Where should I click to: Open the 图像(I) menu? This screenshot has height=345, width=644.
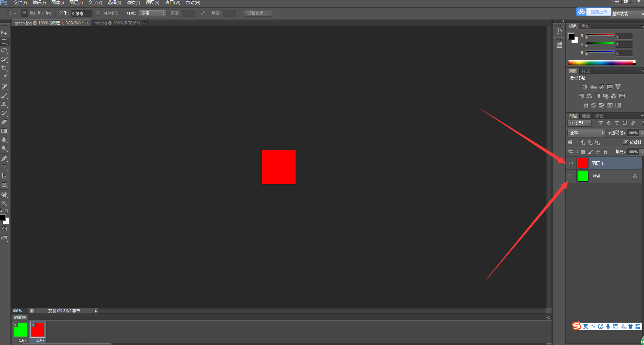click(58, 3)
